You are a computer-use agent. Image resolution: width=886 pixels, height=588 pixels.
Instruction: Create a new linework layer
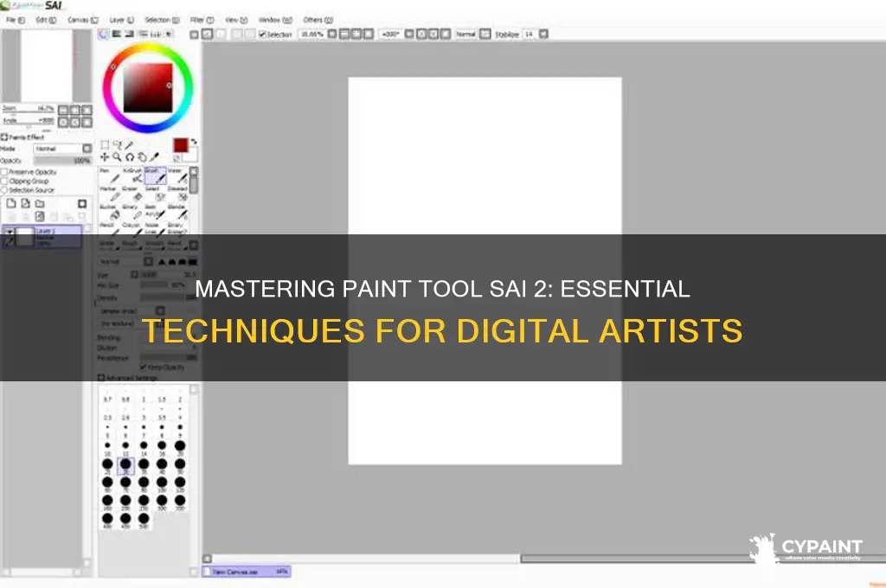pyautogui.click(x=25, y=203)
